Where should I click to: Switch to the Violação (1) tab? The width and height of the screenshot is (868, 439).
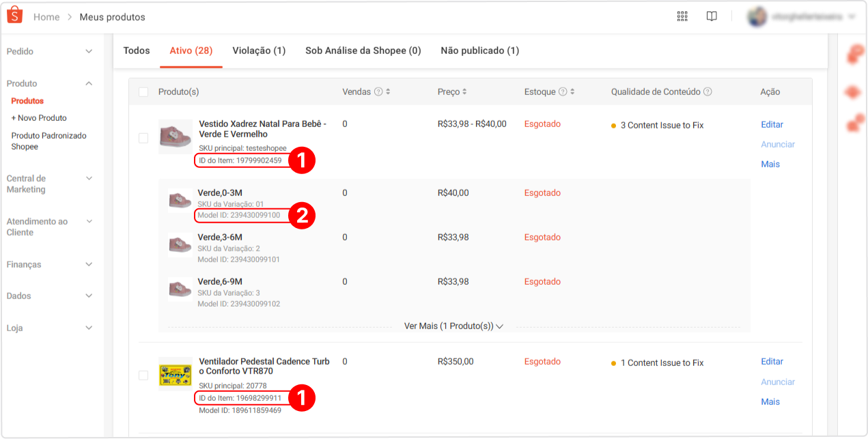coord(259,51)
